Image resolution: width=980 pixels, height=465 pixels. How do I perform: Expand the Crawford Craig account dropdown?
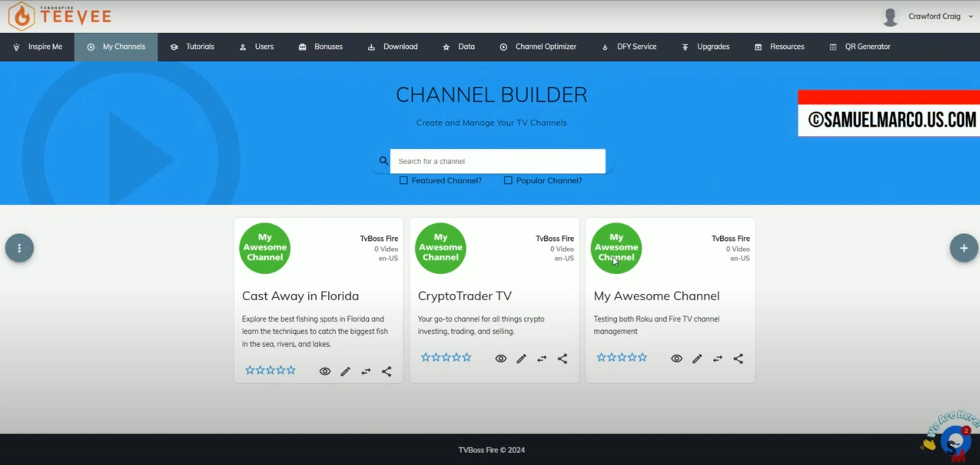[x=941, y=16]
